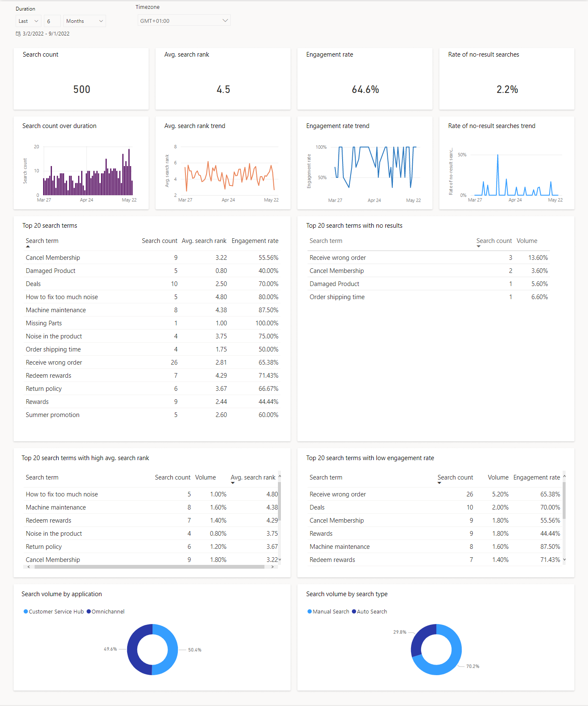This screenshot has height=706, width=588.
Task: Sort Top 20 search terms by Avg. search rank
Action: click(x=204, y=241)
